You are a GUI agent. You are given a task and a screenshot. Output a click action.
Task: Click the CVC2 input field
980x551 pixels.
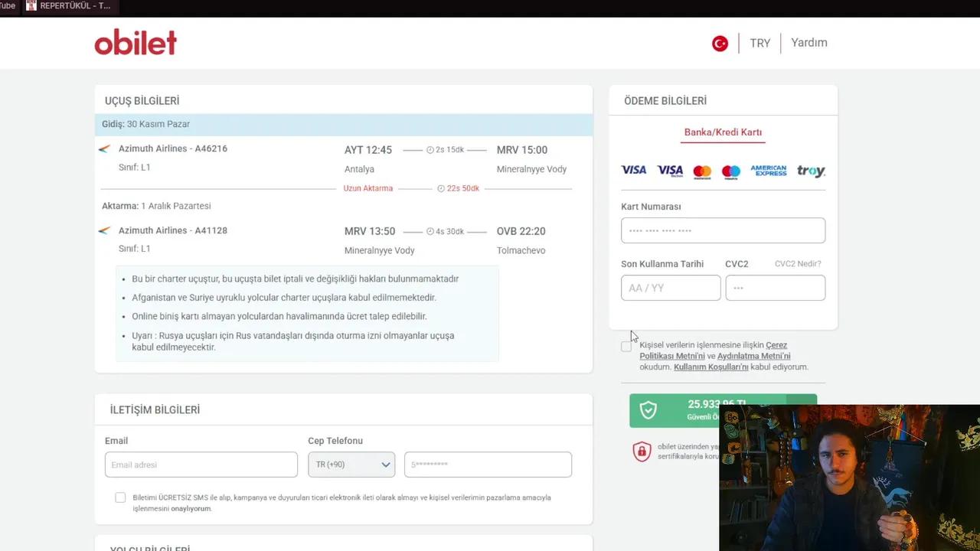click(776, 288)
